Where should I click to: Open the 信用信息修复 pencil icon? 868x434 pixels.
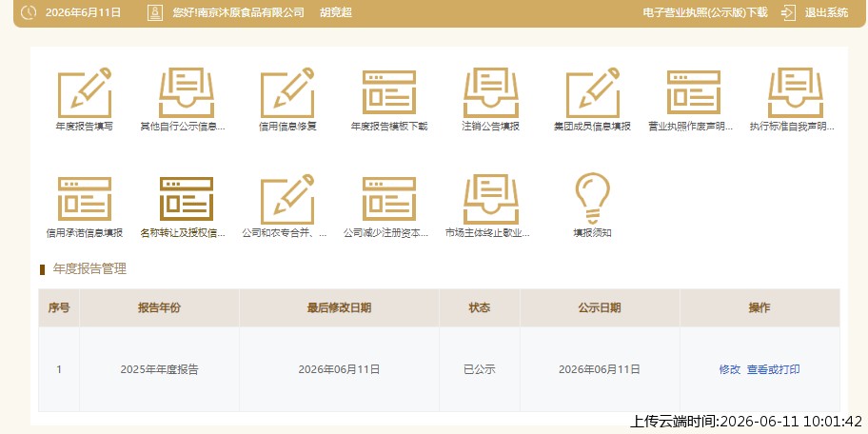(287, 92)
